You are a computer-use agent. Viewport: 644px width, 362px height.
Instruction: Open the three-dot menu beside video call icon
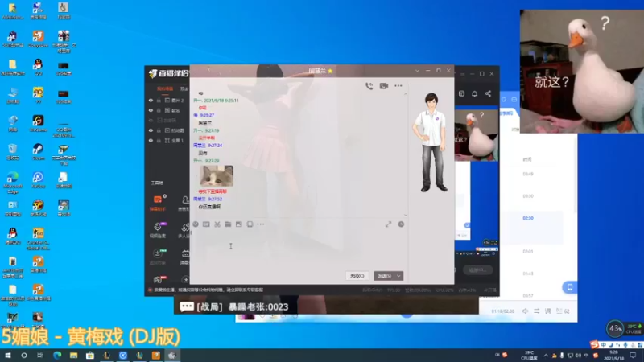398,86
